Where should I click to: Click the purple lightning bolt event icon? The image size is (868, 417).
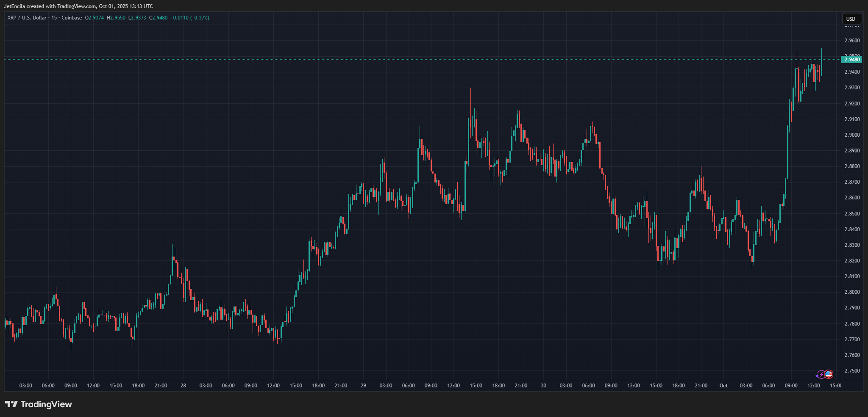pyautogui.click(x=821, y=374)
